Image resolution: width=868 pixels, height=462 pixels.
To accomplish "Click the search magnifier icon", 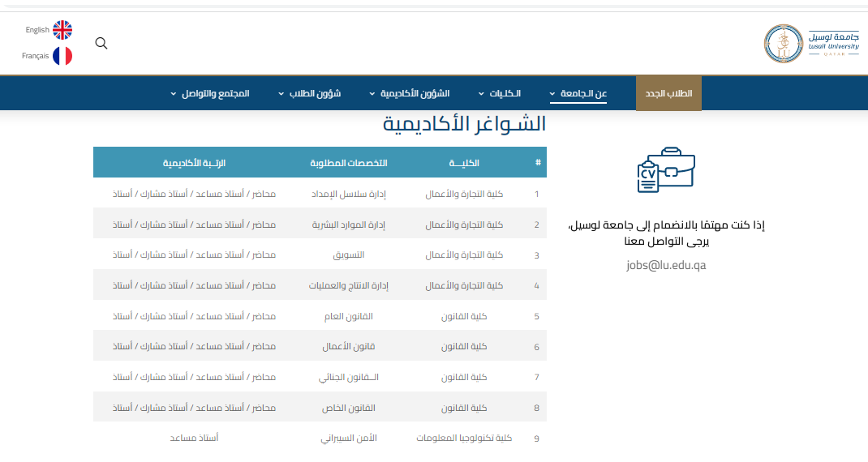I will pos(101,43).
